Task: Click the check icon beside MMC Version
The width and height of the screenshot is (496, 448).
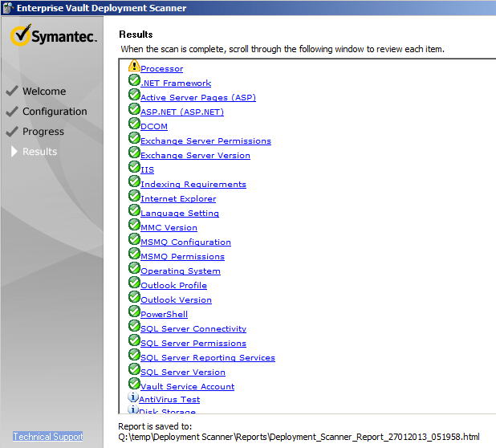Action: (134, 225)
